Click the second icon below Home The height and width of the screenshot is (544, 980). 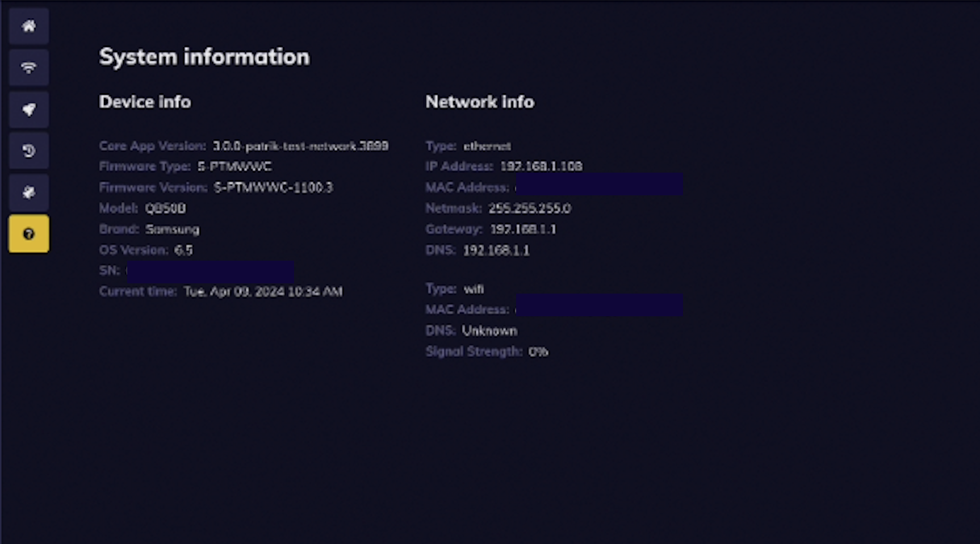tap(28, 109)
